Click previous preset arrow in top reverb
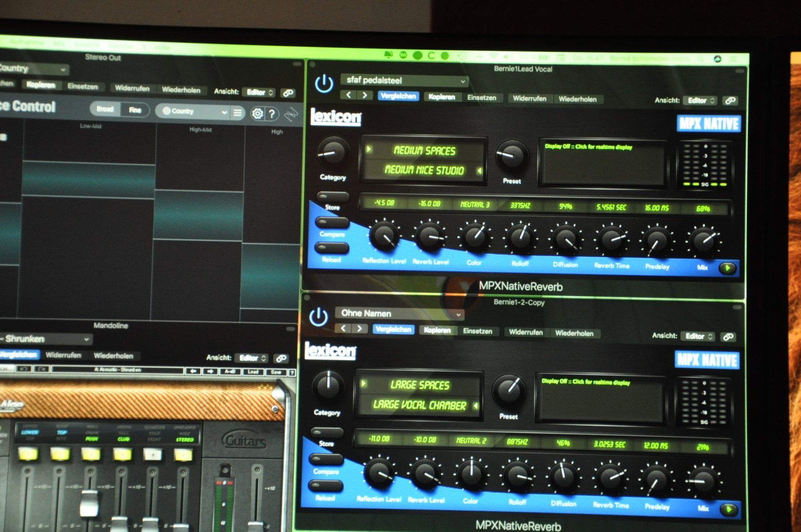The image size is (801, 532). tap(348, 95)
